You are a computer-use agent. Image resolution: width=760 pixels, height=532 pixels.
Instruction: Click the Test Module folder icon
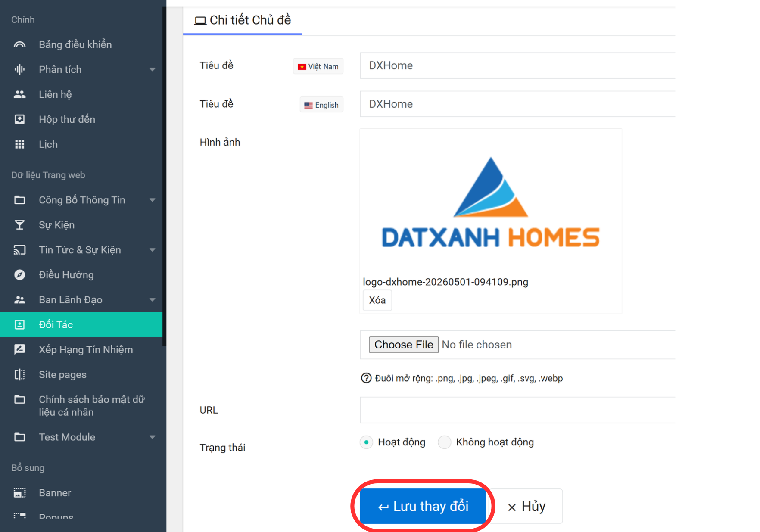(x=19, y=437)
